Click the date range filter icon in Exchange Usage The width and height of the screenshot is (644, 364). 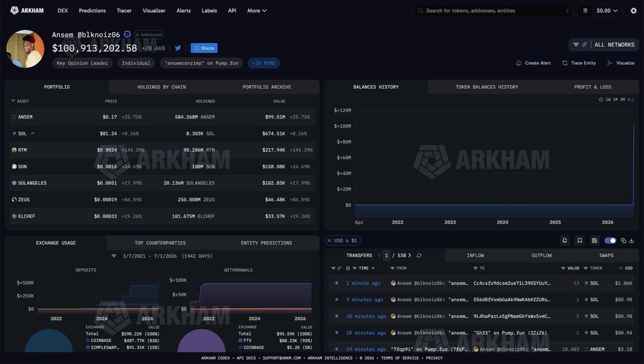pyautogui.click(x=114, y=256)
